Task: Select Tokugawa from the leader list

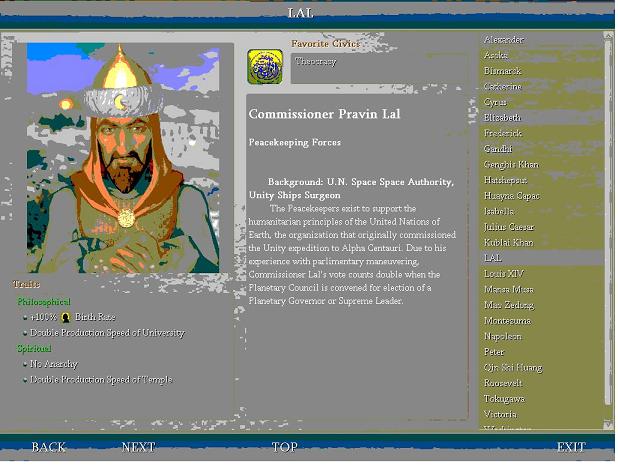Action: click(504, 399)
